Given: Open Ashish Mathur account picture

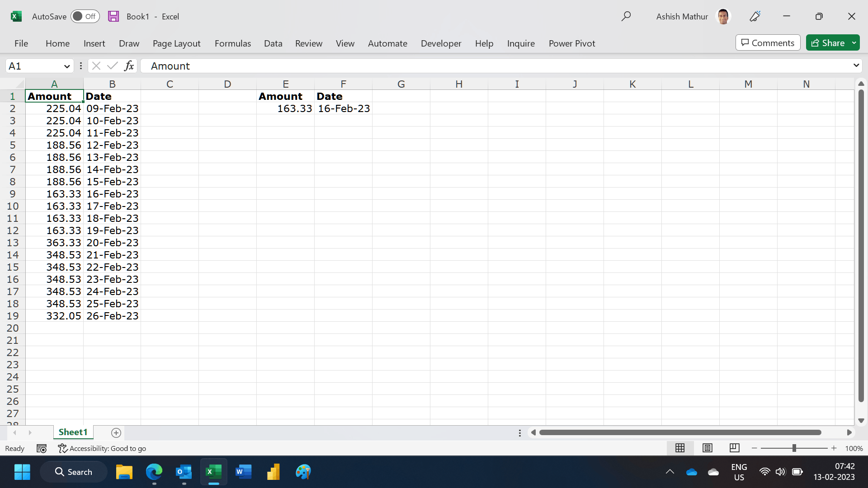Looking at the screenshot, I should point(723,16).
